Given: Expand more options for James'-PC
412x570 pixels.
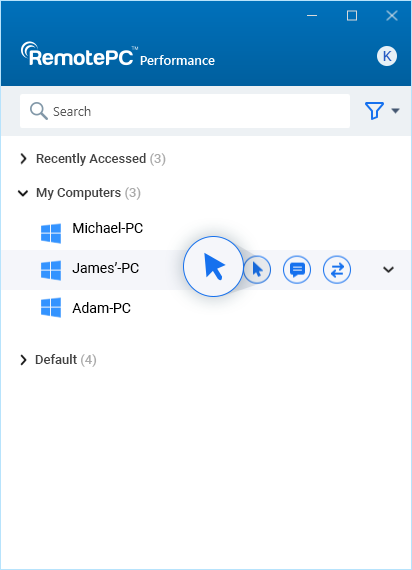Looking at the screenshot, I should coord(388,270).
